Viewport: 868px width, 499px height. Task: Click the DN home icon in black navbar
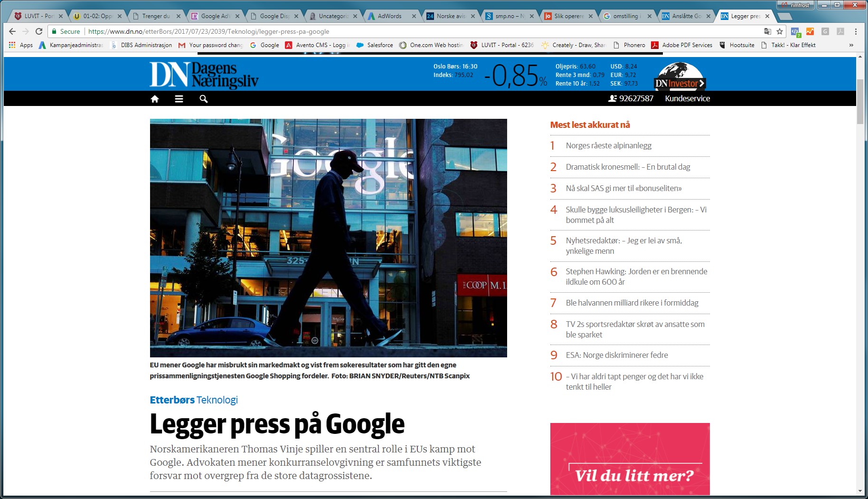point(154,99)
